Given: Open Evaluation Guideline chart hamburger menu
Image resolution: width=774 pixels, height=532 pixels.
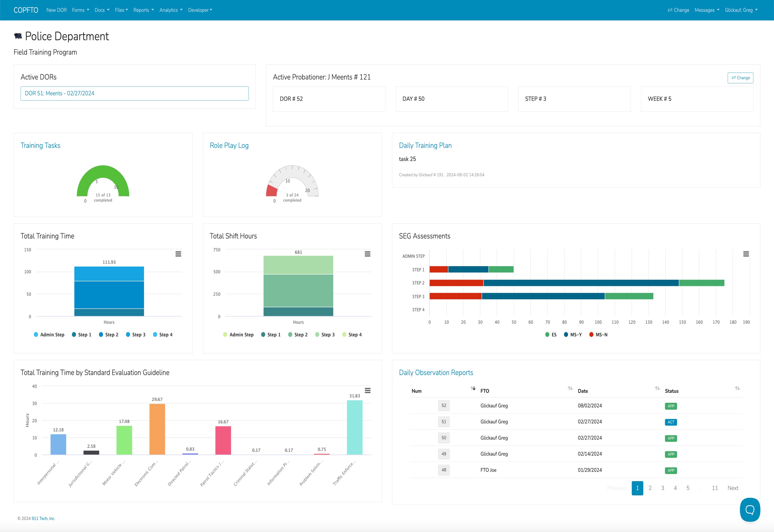Looking at the screenshot, I should pyautogui.click(x=367, y=390).
